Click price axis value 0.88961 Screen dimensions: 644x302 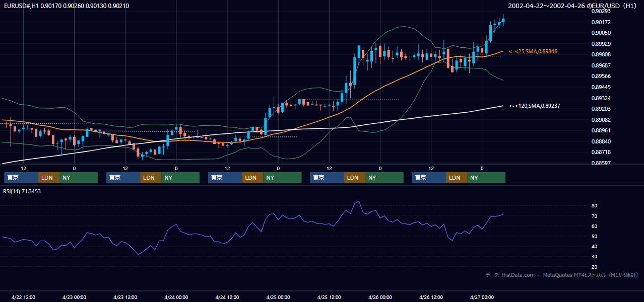601,130
